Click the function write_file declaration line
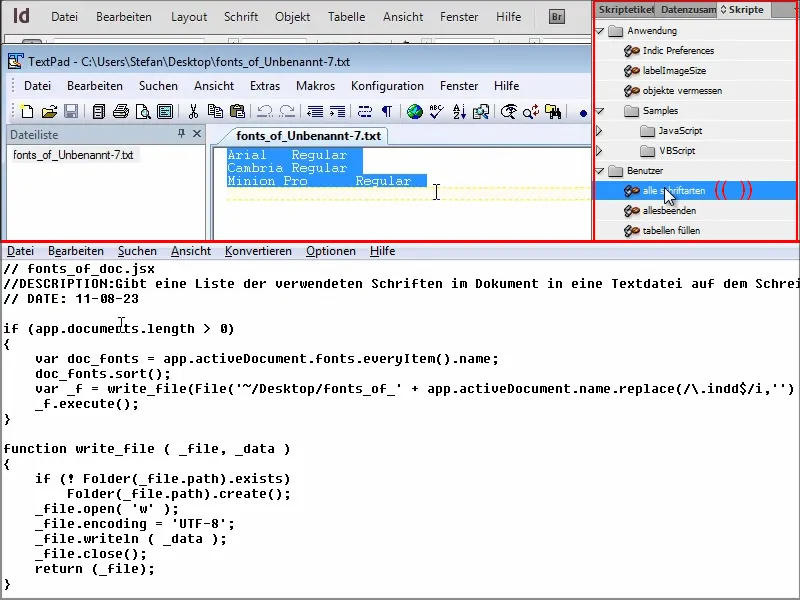The height and width of the screenshot is (600, 800). pyautogui.click(x=147, y=449)
